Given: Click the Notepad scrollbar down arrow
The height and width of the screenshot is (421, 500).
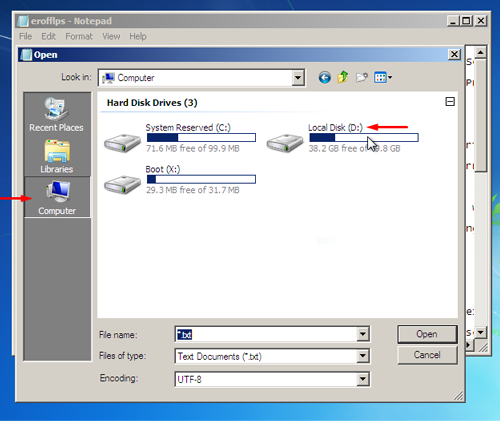Looking at the screenshot, I should 480,332.
